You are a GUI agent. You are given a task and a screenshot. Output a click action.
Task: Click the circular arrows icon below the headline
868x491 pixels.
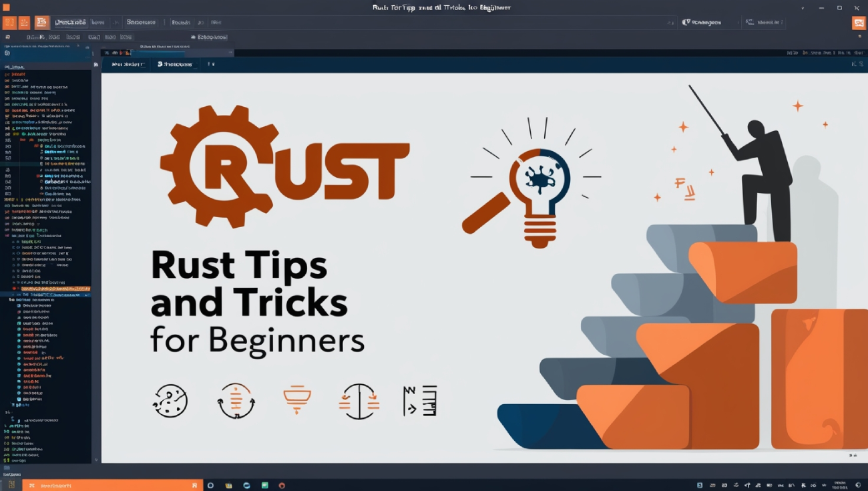click(x=236, y=401)
